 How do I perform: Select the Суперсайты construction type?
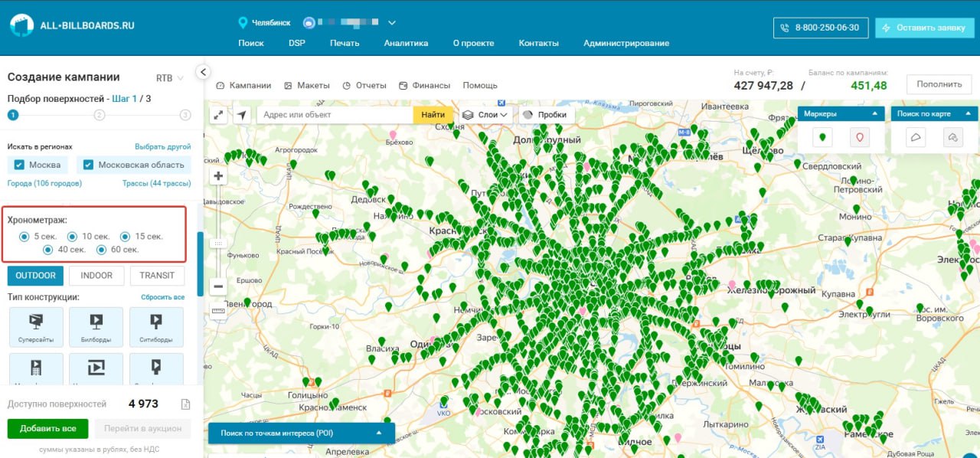pyautogui.click(x=35, y=327)
